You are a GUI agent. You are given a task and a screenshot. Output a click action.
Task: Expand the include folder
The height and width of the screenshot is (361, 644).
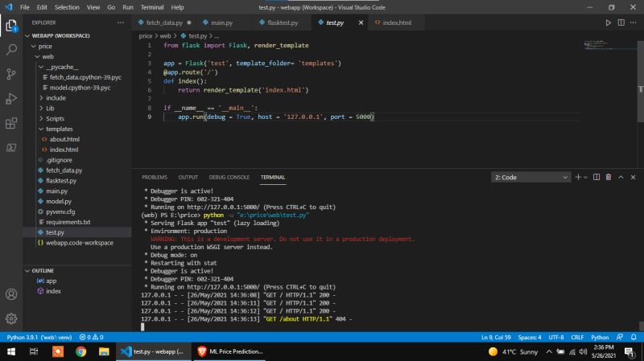(x=41, y=98)
